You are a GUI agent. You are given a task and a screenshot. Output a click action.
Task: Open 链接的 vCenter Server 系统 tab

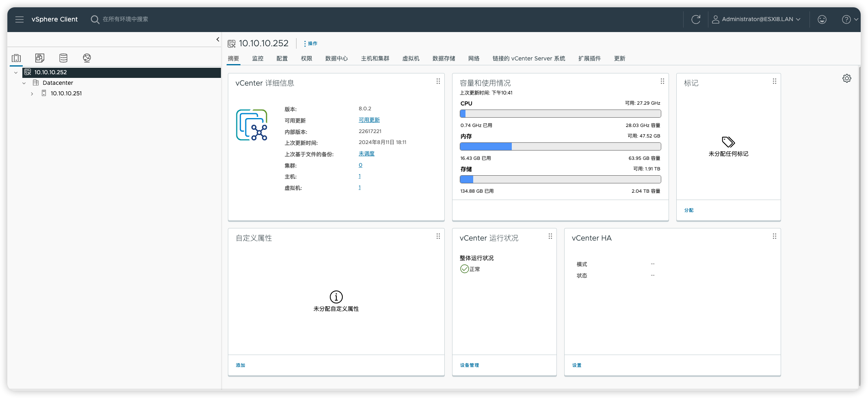coord(529,58)
